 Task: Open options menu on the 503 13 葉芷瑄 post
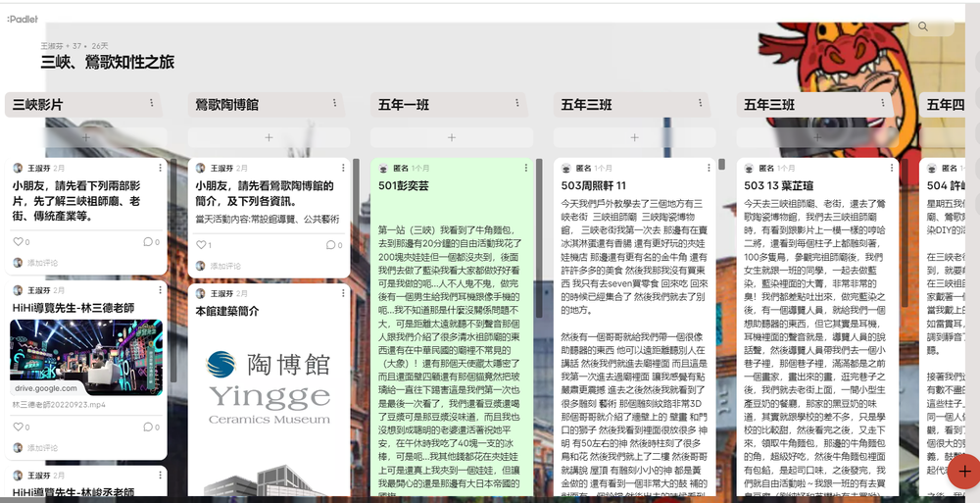[x=892, y=168]
